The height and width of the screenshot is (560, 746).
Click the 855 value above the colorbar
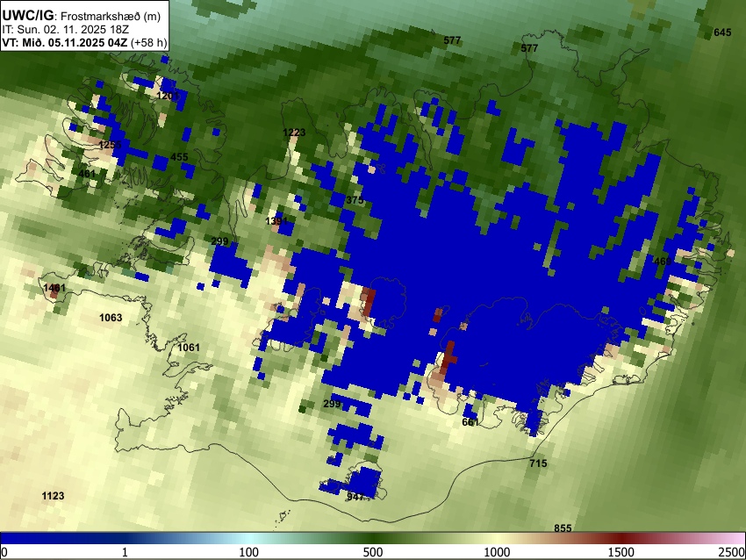pyautogui.click(x=563, y=528)
